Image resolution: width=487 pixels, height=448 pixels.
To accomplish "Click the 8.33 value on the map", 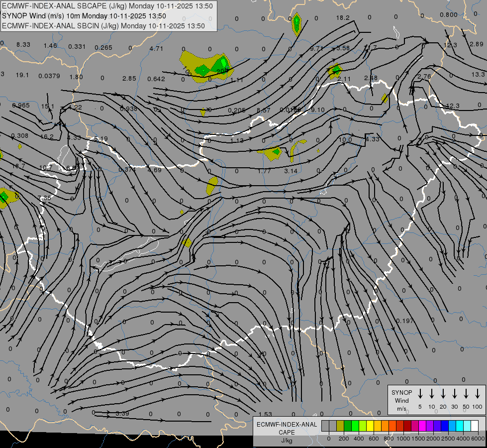I will (x=23, y=45).
